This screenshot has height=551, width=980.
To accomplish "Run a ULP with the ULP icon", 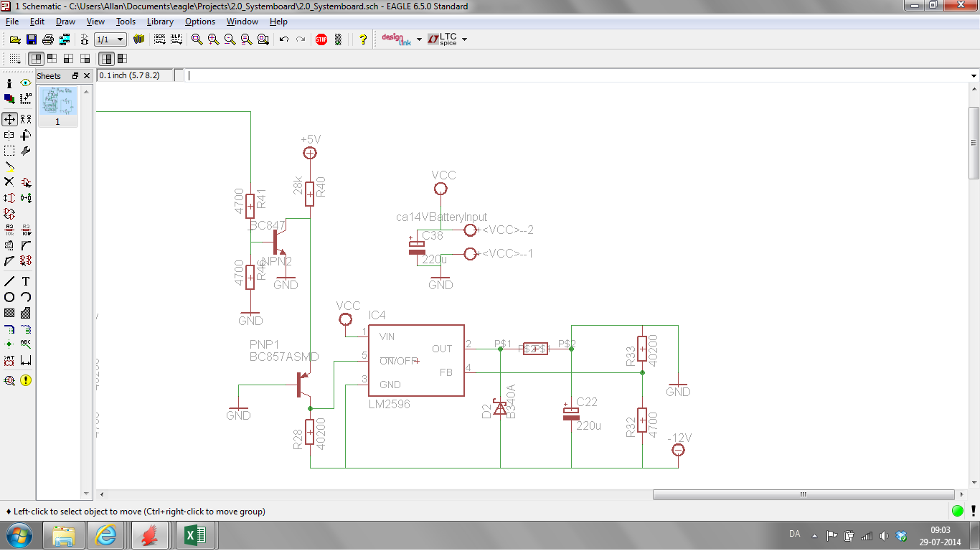I will click(176, 39).
